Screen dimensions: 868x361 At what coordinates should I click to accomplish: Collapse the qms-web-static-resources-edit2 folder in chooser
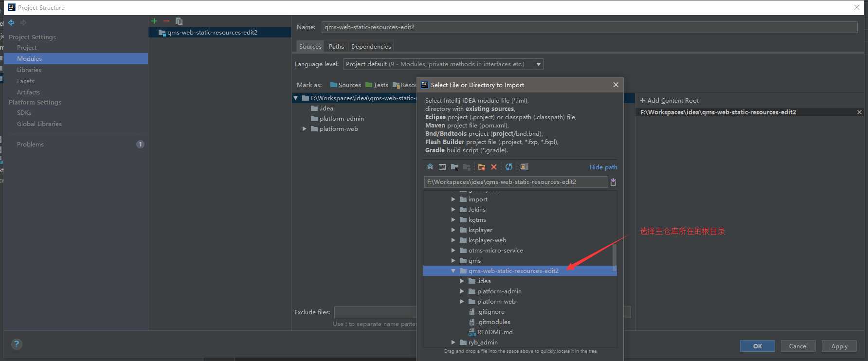click(x=453, y=271)
